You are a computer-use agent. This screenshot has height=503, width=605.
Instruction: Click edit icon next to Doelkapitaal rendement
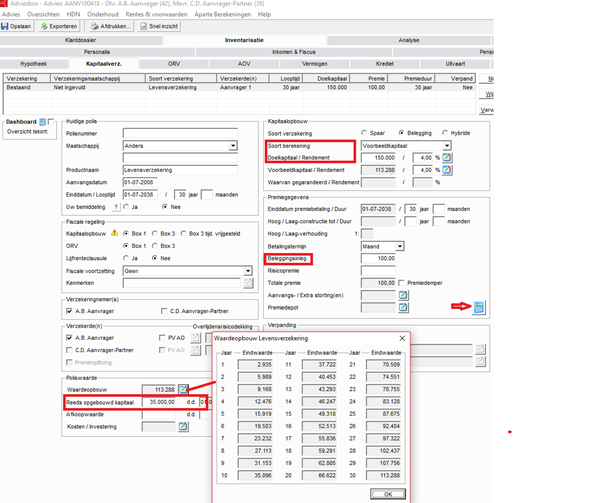pos(446,158)
